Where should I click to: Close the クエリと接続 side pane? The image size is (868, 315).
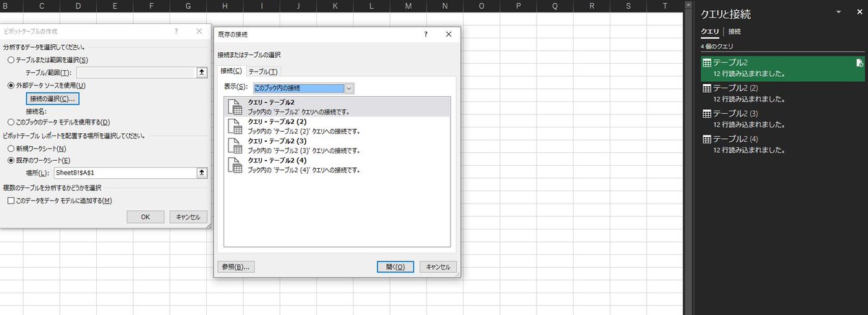point(858,13)
